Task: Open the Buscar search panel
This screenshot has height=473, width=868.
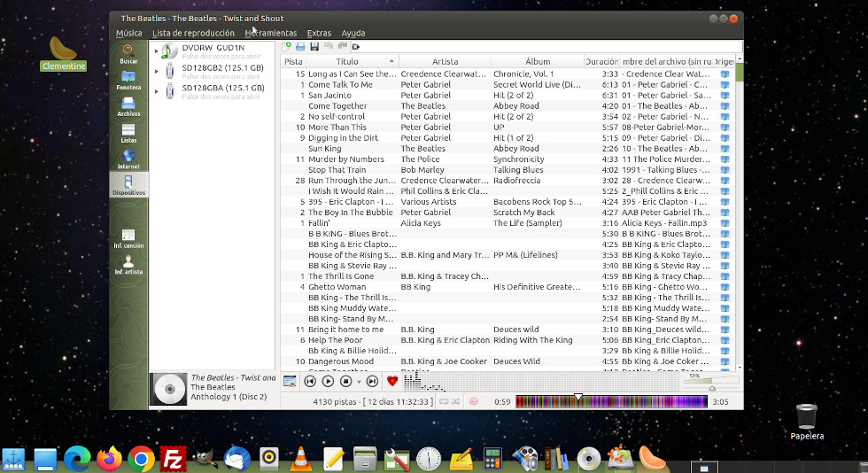Action: 128,53
